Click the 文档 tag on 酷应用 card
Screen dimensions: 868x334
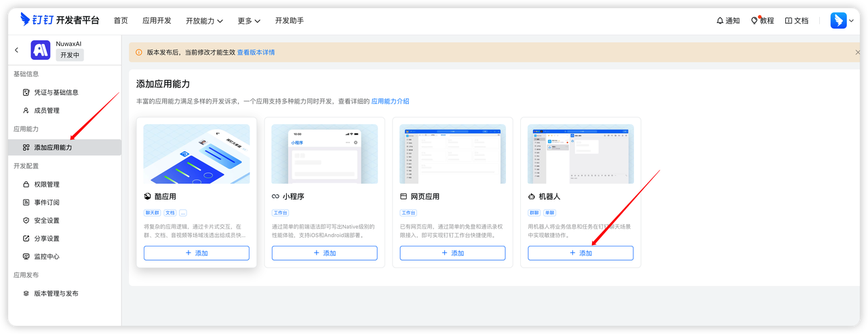(x=170, y=212)
